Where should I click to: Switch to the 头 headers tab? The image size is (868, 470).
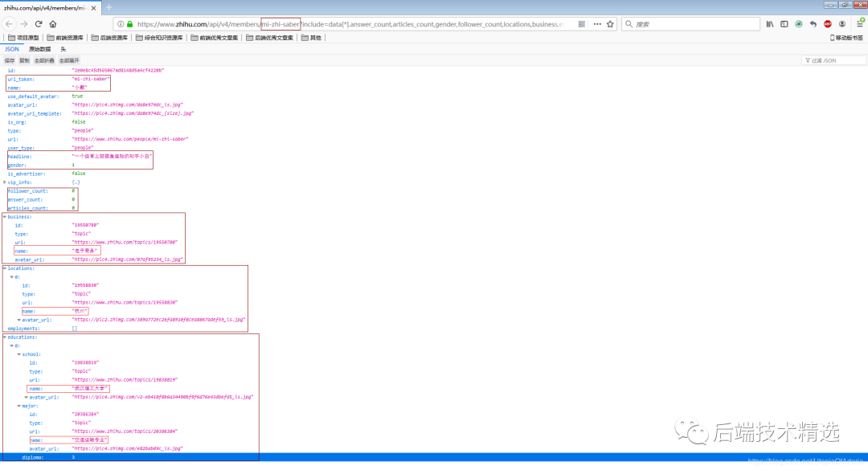coord(63,49)
